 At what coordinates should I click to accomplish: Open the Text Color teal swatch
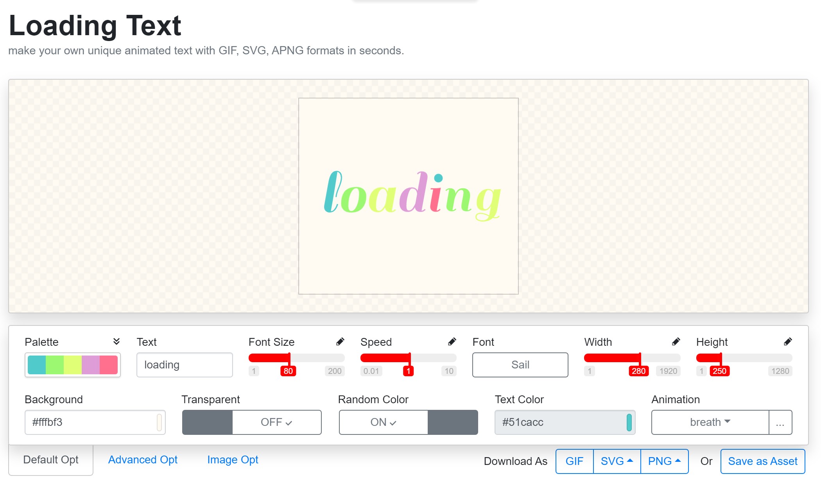click(x=629, y=422)
